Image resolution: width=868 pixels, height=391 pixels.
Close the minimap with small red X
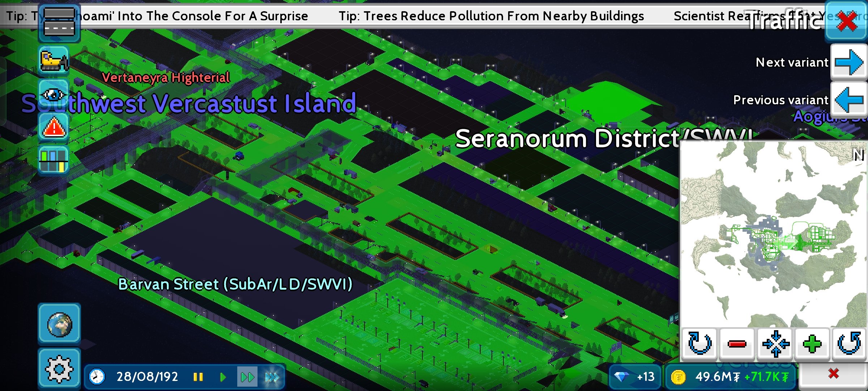pyautogui.click(x=833, y=374)
